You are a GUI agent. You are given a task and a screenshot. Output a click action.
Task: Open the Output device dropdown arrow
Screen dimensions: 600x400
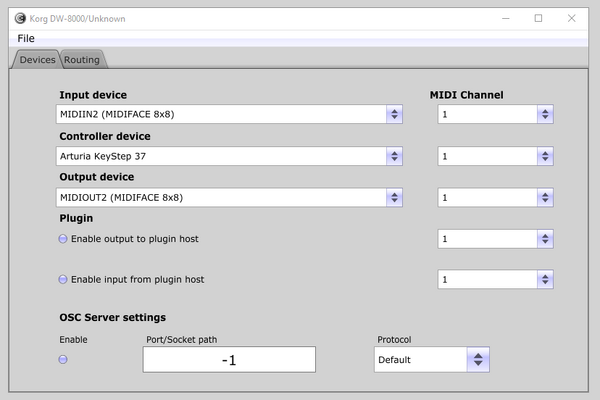coord(394,198)
